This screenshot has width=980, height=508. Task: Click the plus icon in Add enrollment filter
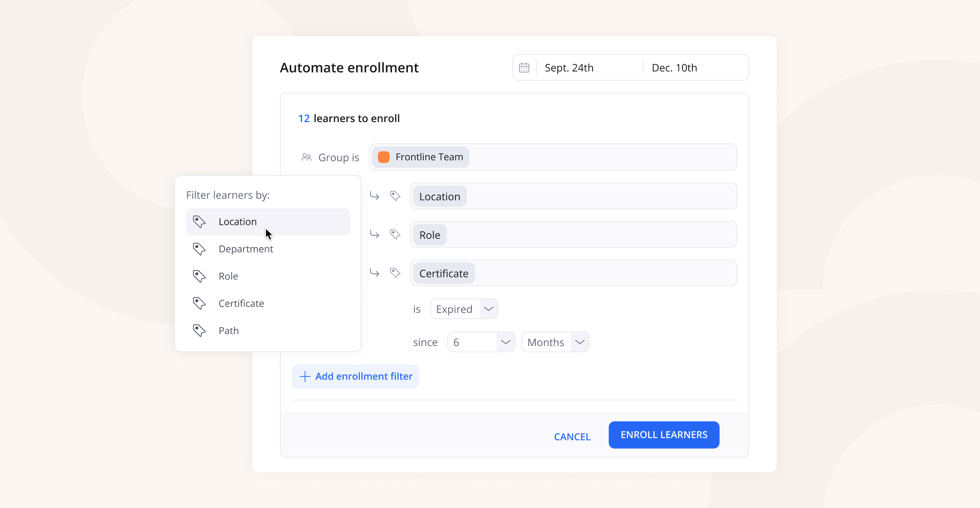click(305, 376)
